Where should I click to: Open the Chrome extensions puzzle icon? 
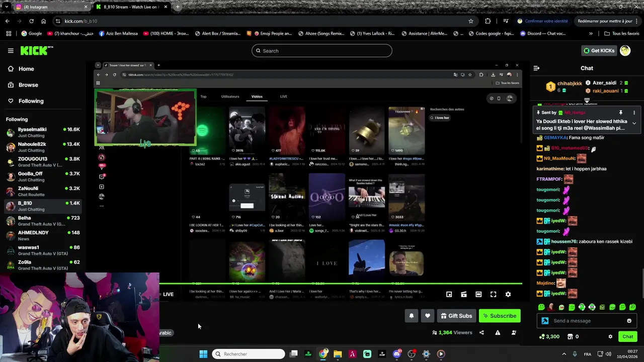[x=488, y=21]
